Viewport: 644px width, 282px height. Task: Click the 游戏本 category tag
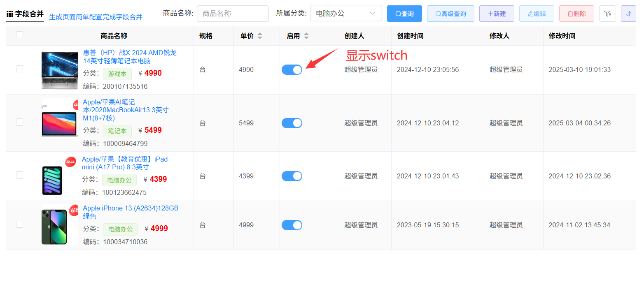117,74
